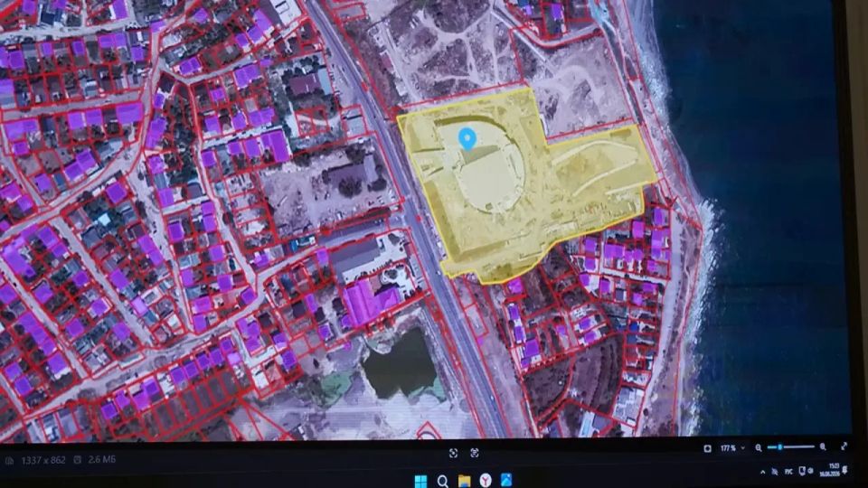Screen dimensions: 868x488
Task: Open the notification bell icon
Action: pyautogui.click(x=845, y=470)
